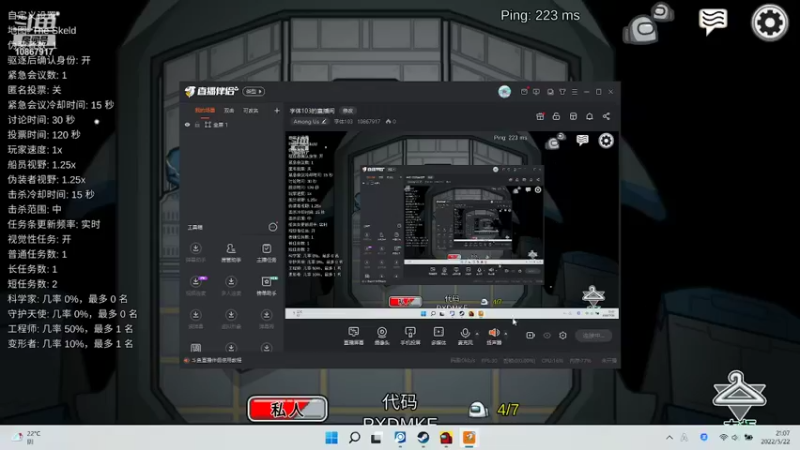The height and width of the screenshot is (450, 800).
Task: Add 多媒体 media source
Action: (x=438, y=336)
